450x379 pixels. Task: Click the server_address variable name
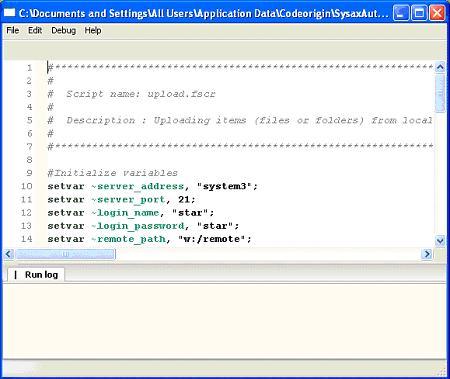click(x=137, y=186)
